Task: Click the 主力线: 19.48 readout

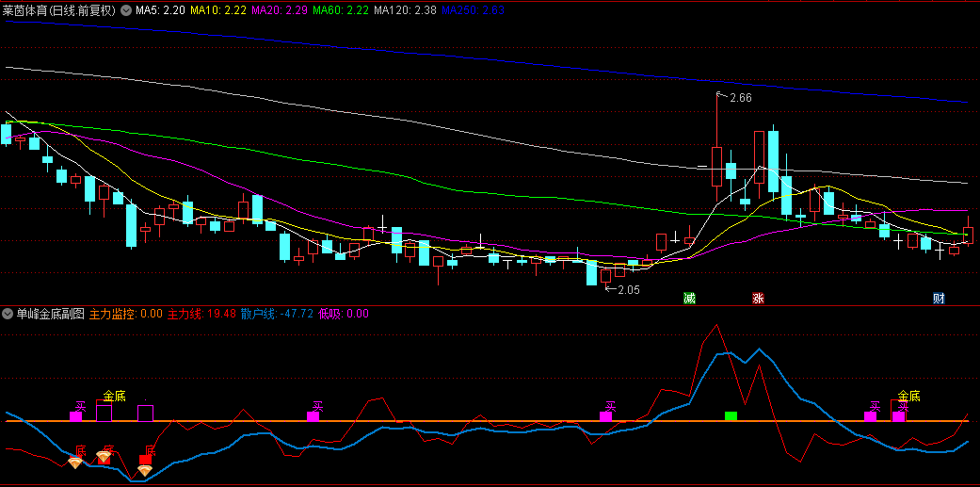Action: click(x=202, y=314)
